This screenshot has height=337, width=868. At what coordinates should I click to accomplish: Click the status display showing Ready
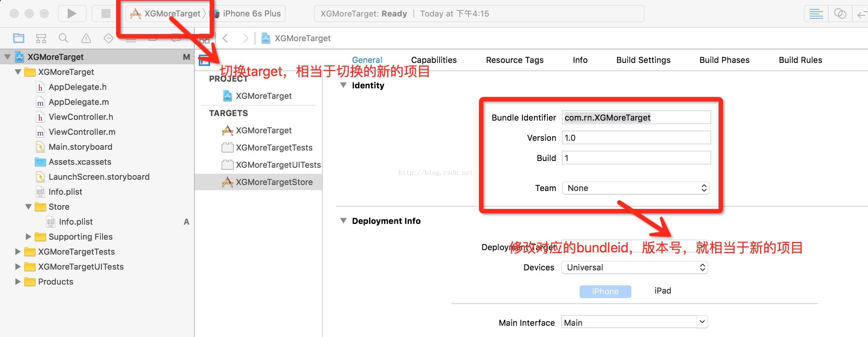click(x=479, y=14)
